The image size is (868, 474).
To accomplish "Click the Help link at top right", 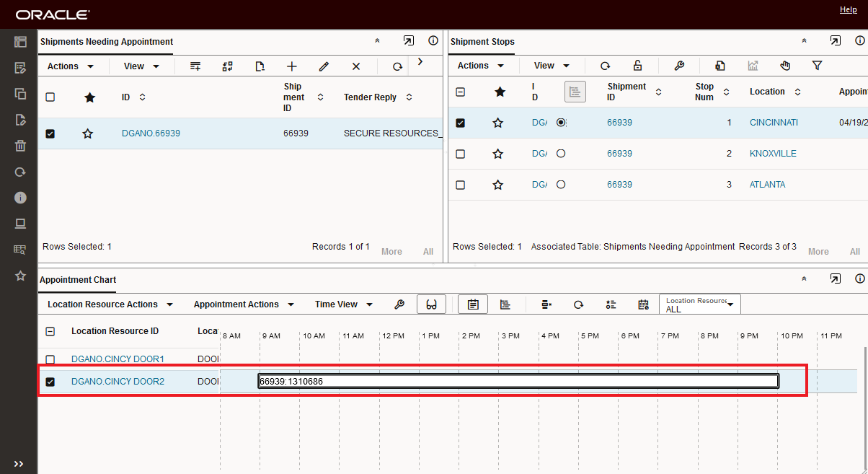I will [848, 9].
